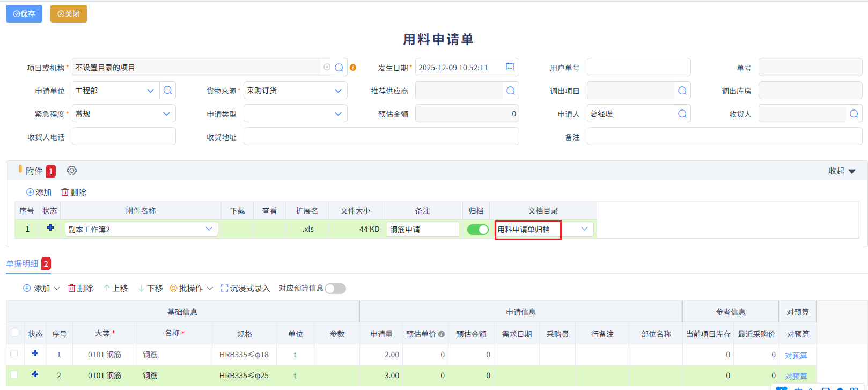Clear the 项目或机构 field with the X icon

[x=327, y=67]
